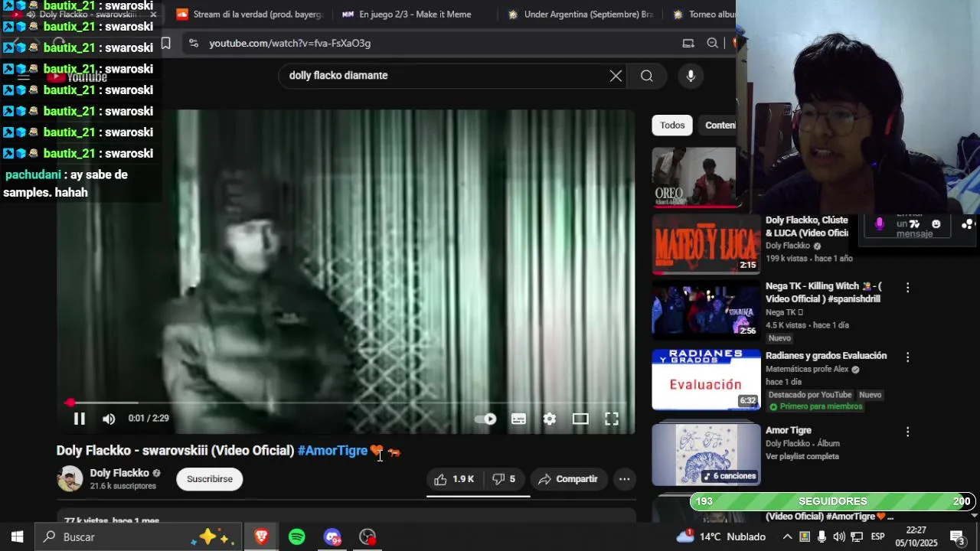Image resolution: width=980 pixels, height=551 pixels.
Task: Open the Doly Flackko channel name link
Action: (119, 473)
